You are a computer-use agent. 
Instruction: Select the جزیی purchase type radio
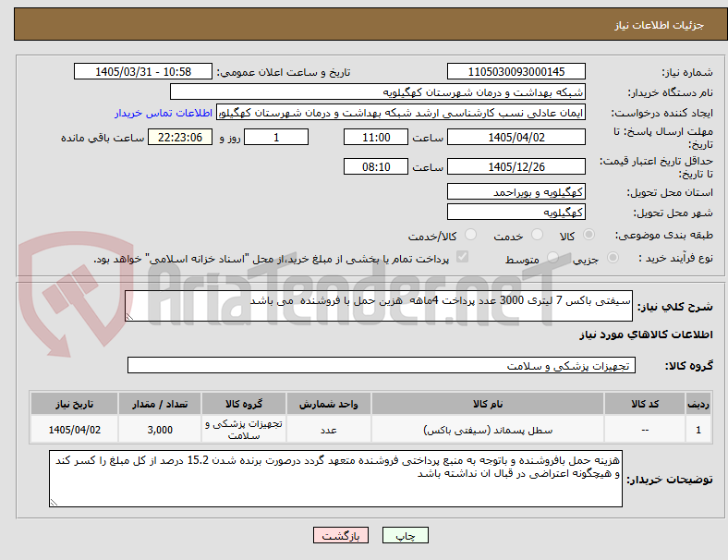coord(613,257)
